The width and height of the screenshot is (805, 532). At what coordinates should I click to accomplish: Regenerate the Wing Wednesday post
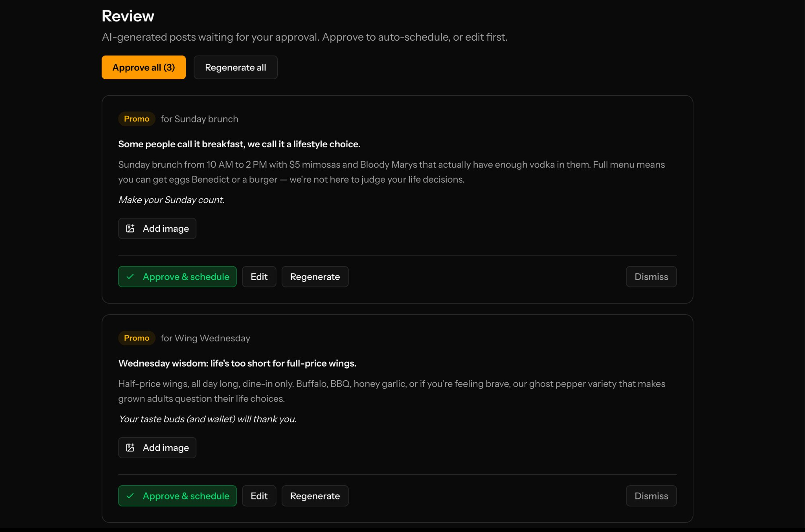[315, 496]
